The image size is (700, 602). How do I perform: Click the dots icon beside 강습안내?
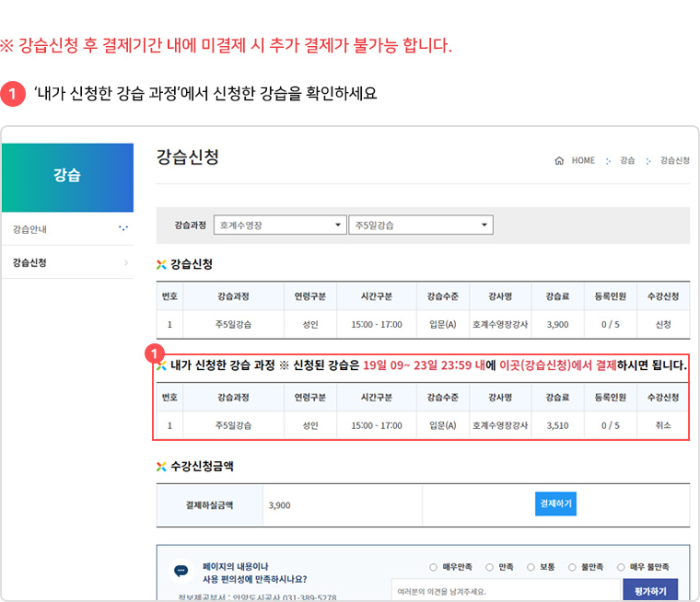(x=123, y=228)
